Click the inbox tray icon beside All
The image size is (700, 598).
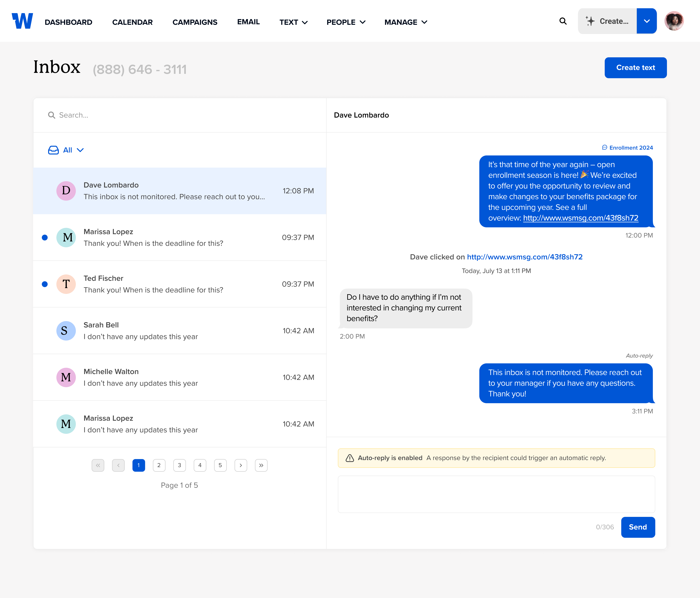coord(53,150)
